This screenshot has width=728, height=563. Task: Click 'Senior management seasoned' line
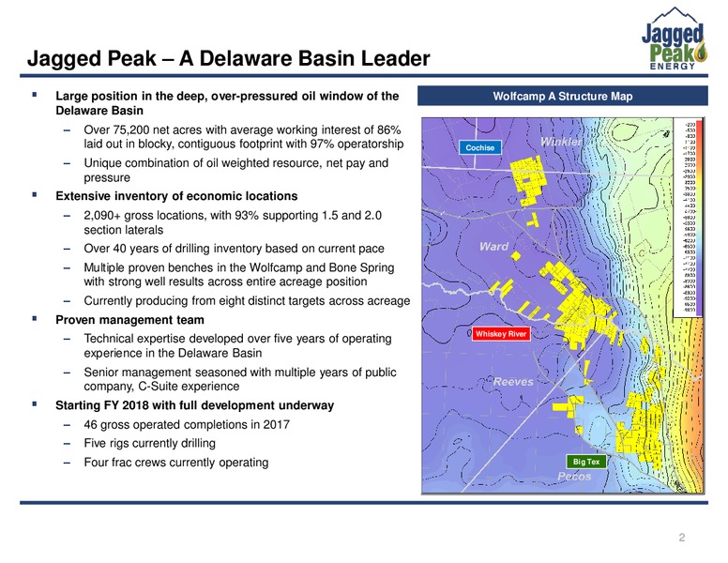click(x=240, y=379)
